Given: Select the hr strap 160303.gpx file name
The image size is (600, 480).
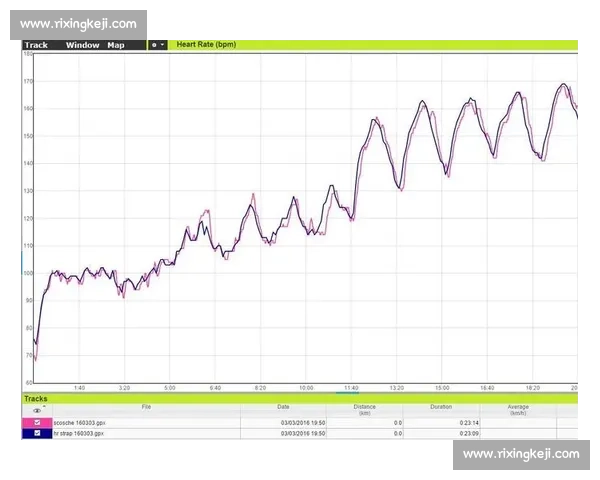Looking at the screenshot, I should tap(78, 433).
